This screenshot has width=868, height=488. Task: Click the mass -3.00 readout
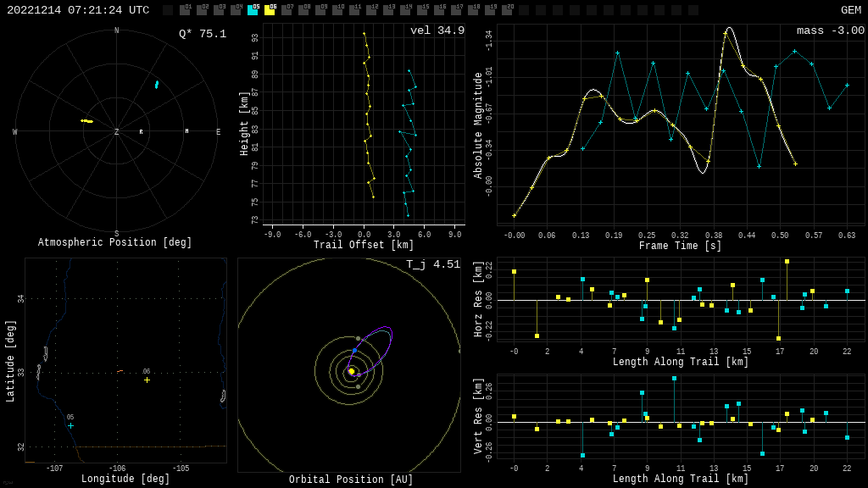point(830,31)
